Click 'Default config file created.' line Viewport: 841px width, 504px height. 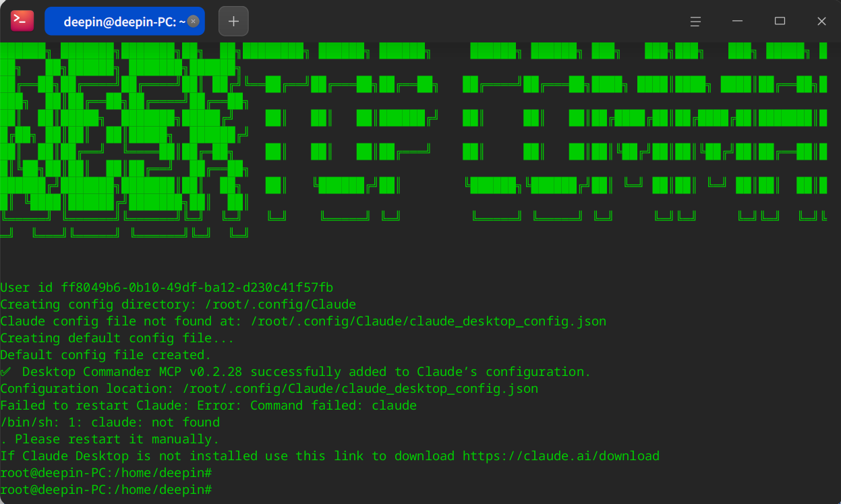click(x=106, y=355)
